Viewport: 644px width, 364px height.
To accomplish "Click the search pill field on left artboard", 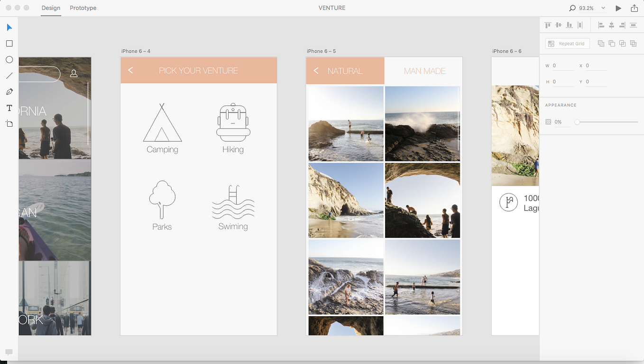I will (x=39, y=74).
